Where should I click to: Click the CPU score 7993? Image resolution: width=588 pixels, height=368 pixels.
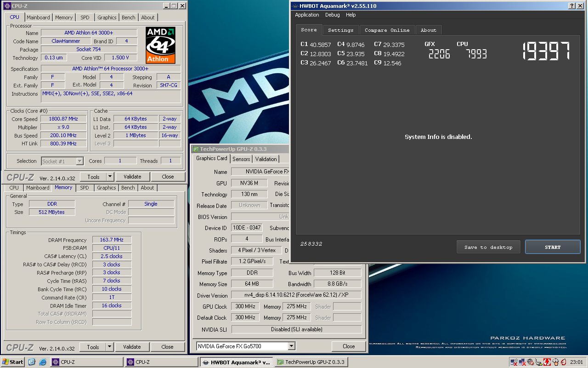point(476,54)
